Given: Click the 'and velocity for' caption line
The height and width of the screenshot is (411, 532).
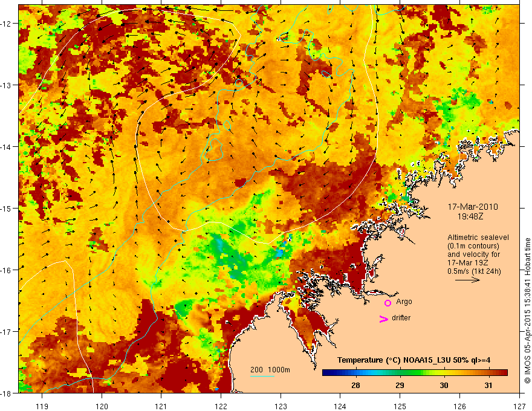Looking at the screenshot, I should (473, 254).
